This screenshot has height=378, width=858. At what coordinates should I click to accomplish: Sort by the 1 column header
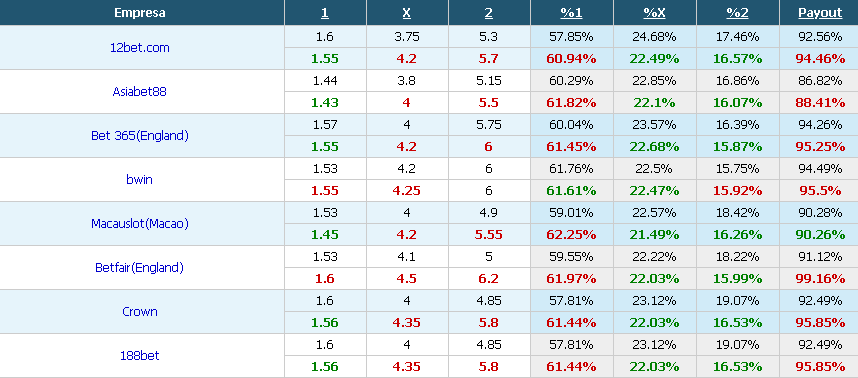click(x=325, y=13)
